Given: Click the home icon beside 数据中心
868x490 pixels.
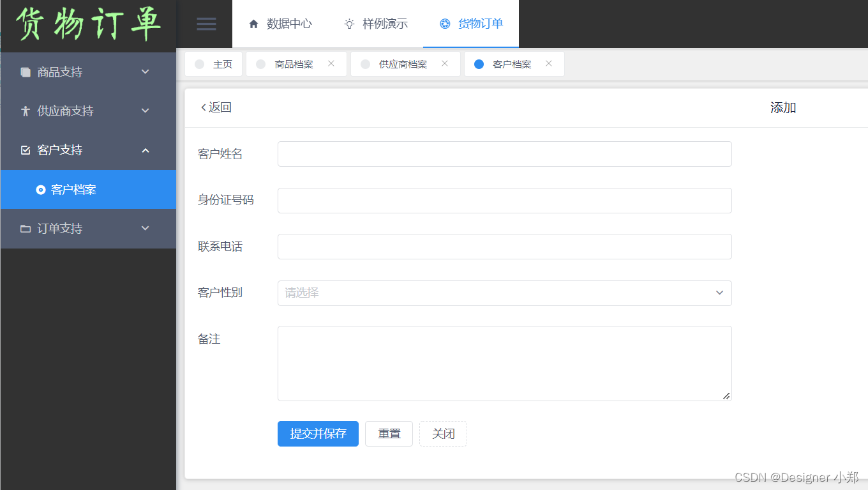Looking at the screenshot, I should pyautogui.click(x=253, y=24).
